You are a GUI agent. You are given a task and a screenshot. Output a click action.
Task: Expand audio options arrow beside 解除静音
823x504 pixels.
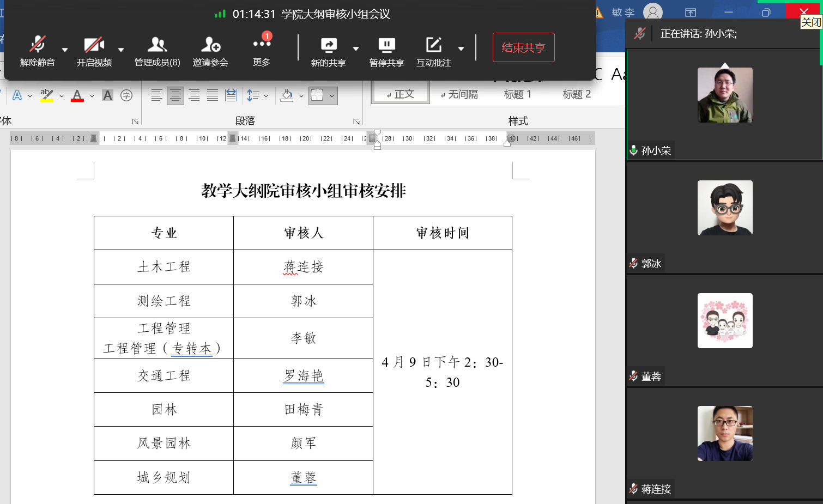tap(65, 50)
